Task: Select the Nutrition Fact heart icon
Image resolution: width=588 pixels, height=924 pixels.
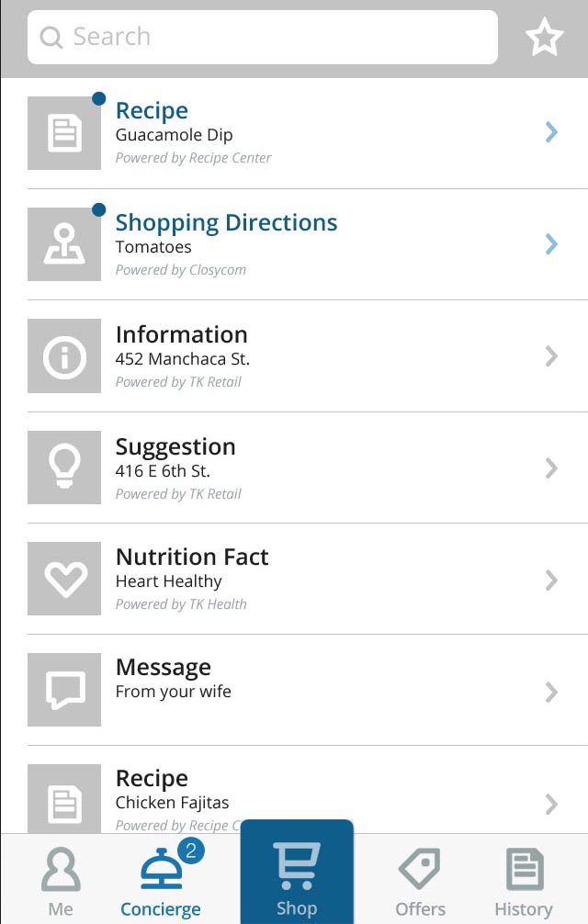Action: (64, 579)
